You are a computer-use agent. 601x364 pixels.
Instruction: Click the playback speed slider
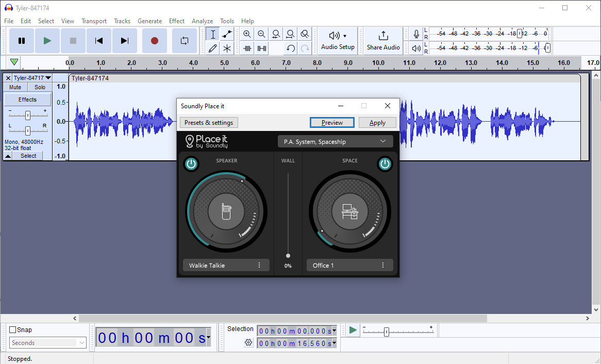click(x=398, y=331)
